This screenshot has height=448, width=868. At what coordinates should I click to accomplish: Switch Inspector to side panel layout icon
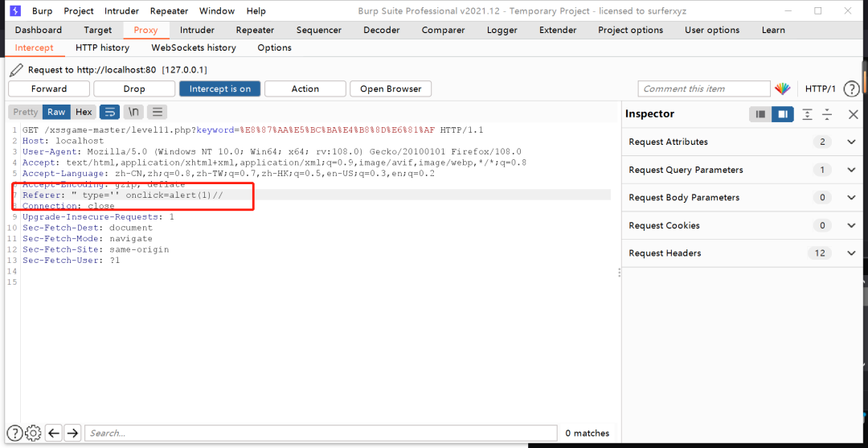[783, 114]
